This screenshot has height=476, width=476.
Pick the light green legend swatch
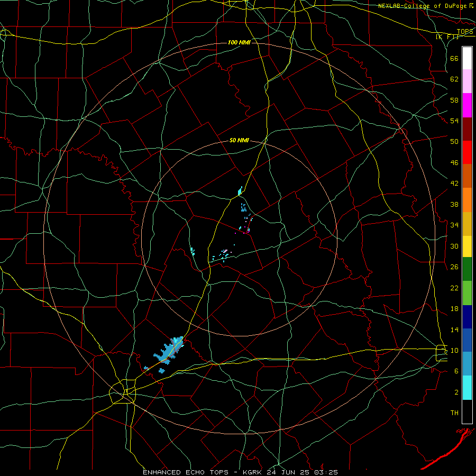pos(467,293)
